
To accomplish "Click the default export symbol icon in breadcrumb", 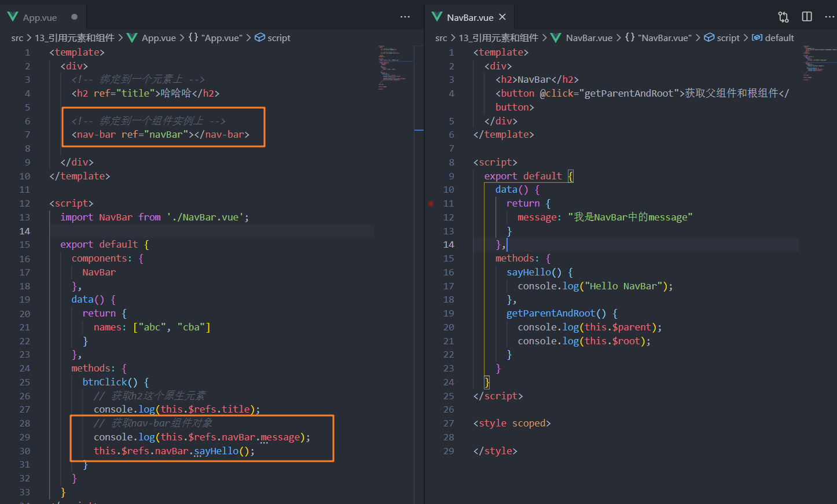I will 757,38.
